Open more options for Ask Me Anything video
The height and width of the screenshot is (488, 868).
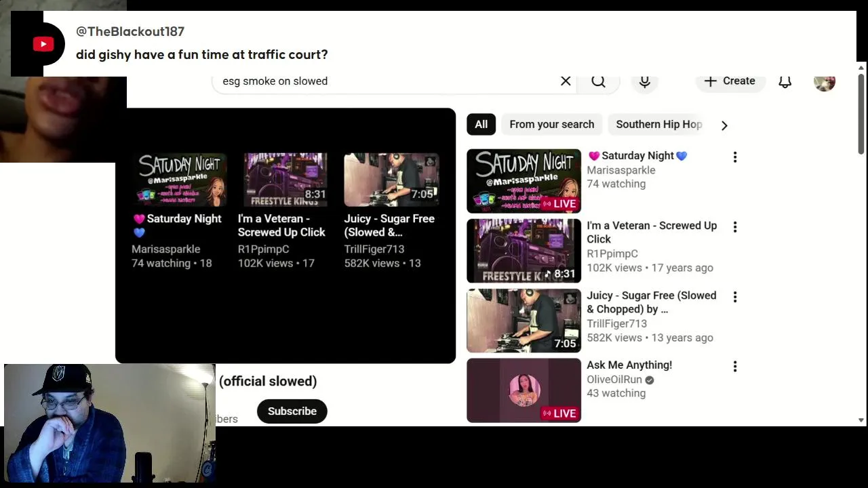coord(734,367)
